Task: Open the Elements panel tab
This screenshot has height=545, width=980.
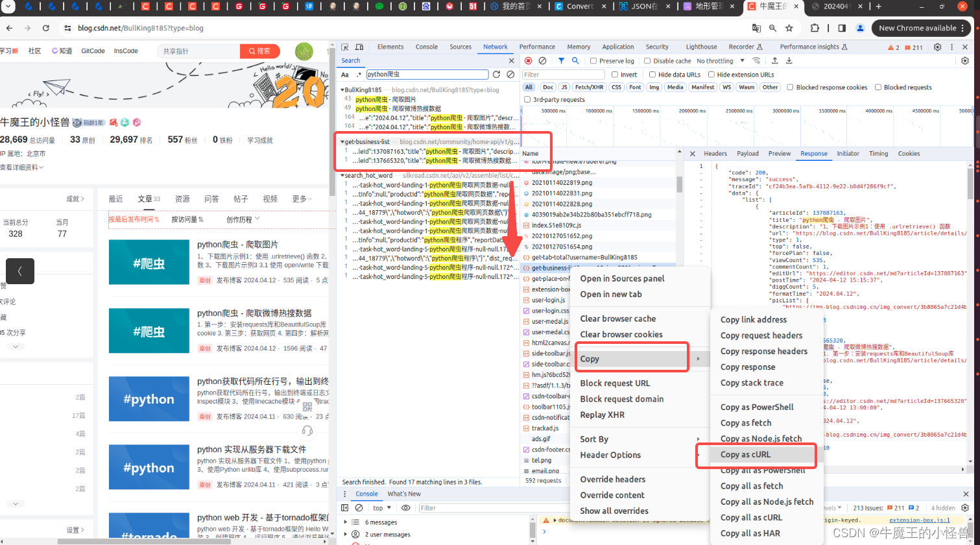Action: 390,47
